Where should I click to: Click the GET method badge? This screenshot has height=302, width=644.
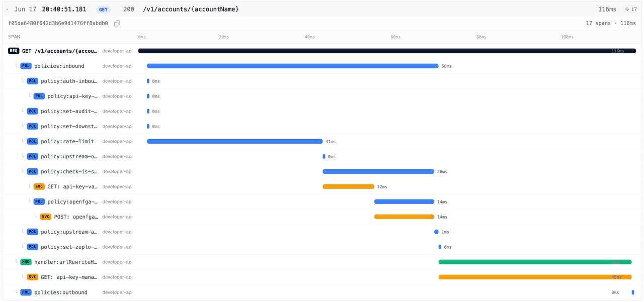[103, 10]
